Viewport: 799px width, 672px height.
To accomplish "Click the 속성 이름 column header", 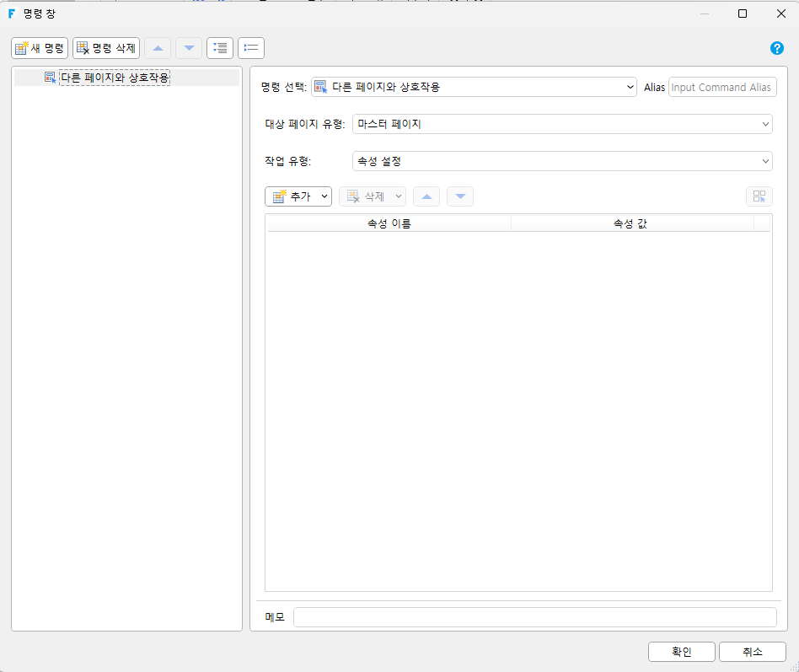I will pos(389,223).
